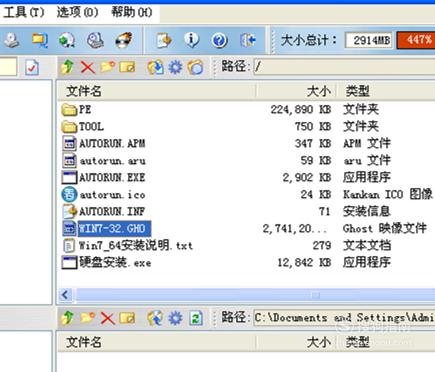Screen dimensions: 435x372
Task: Click the 2,902 KB size cell
Action: pyautogui.click(x=307, y=178)
